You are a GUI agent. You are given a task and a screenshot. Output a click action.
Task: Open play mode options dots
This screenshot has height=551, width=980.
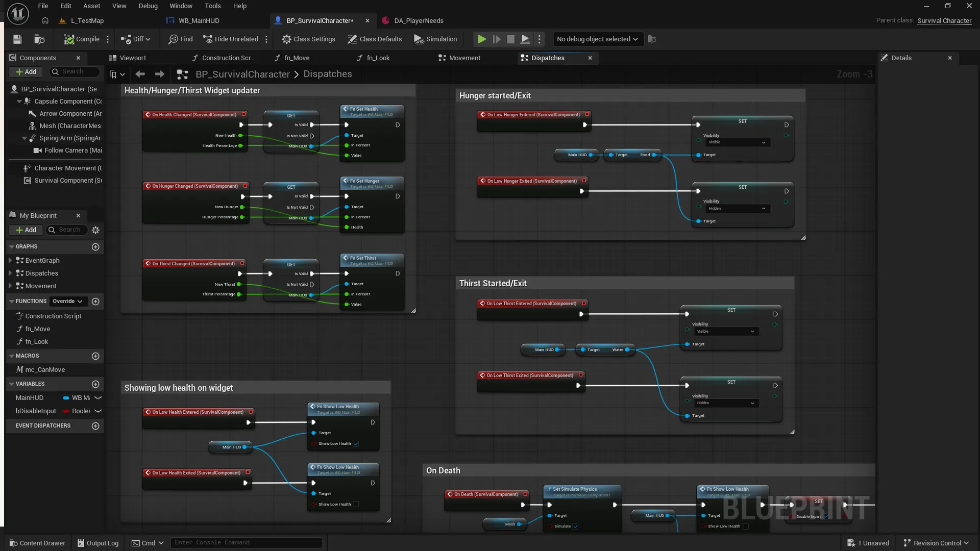coord(539,39)
